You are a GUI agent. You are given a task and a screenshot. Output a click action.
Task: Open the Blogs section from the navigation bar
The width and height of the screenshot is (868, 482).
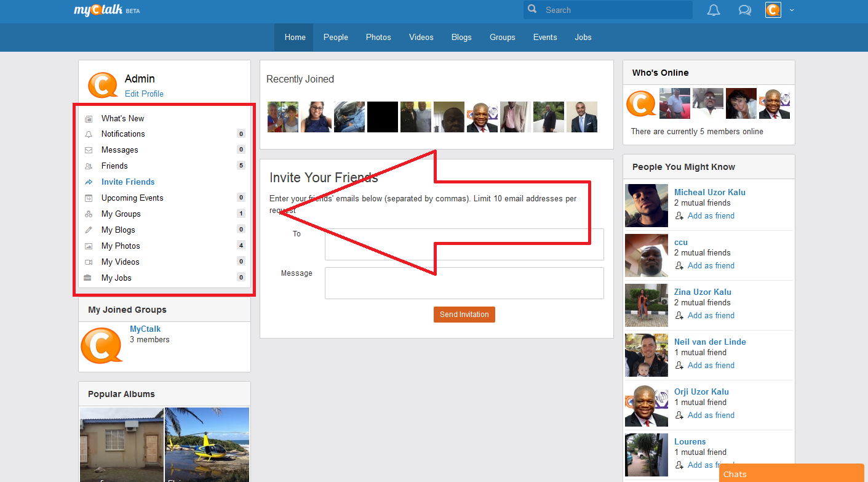461,37
